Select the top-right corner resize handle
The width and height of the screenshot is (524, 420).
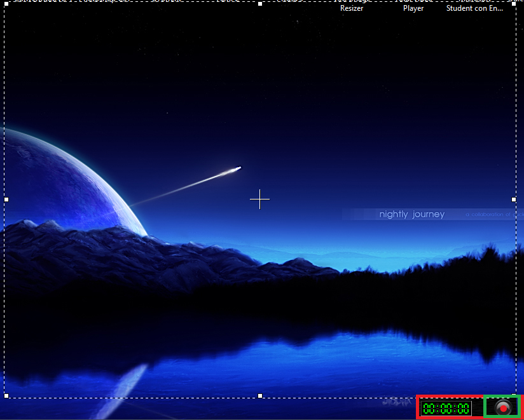pyautogui.click(x=514, y=4)
